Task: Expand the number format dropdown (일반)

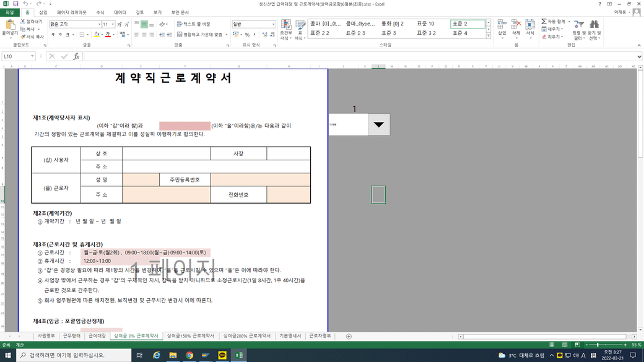Action: [273, 25]
